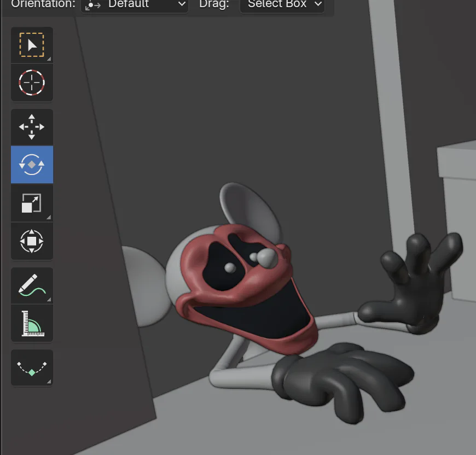Activate the 3D Cursor tool
The height and width of the screenshot is (455, 476).
tap(32, 83)
